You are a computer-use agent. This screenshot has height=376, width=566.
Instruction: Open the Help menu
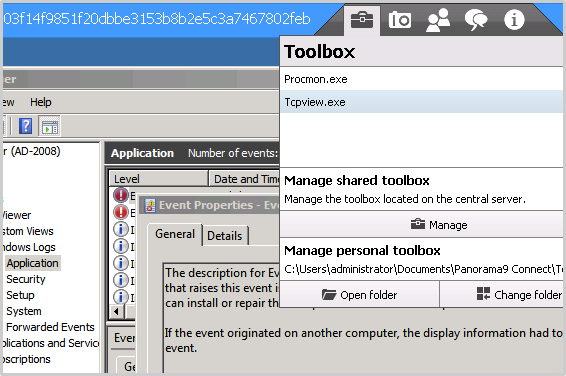click(x=41, y=102)
